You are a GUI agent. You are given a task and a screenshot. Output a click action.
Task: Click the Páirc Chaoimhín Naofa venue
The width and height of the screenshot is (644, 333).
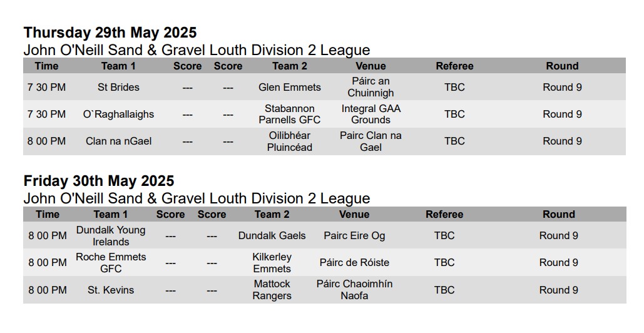coord(354,290)
